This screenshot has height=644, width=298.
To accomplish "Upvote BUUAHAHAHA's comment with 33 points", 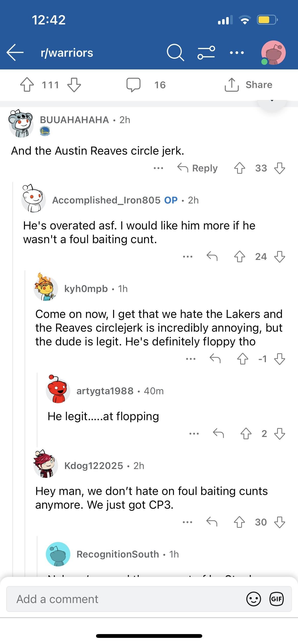I will coord(239,168).
